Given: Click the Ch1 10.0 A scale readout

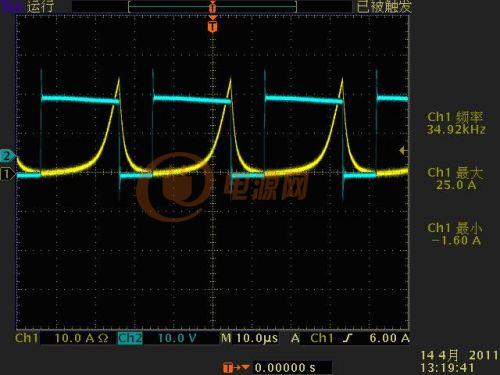Looking at the screenshot, I should tap(74, 338).
